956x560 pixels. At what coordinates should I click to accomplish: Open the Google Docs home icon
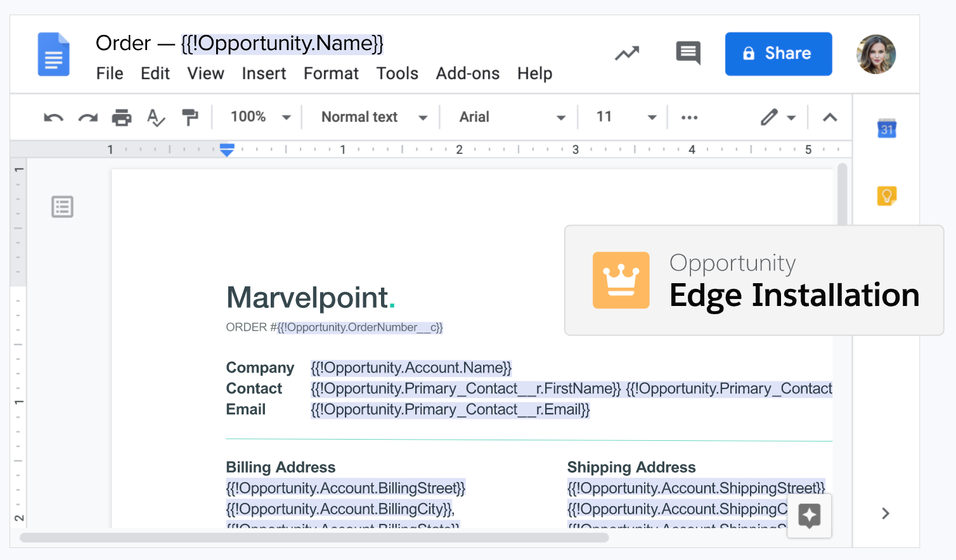pos(53,54)
